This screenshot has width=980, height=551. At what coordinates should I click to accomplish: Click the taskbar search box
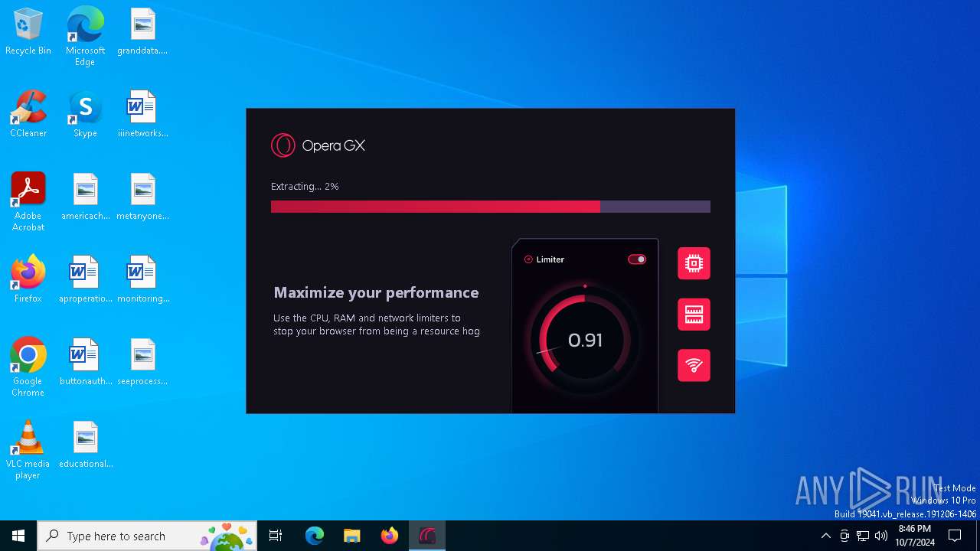pos(147,536)
